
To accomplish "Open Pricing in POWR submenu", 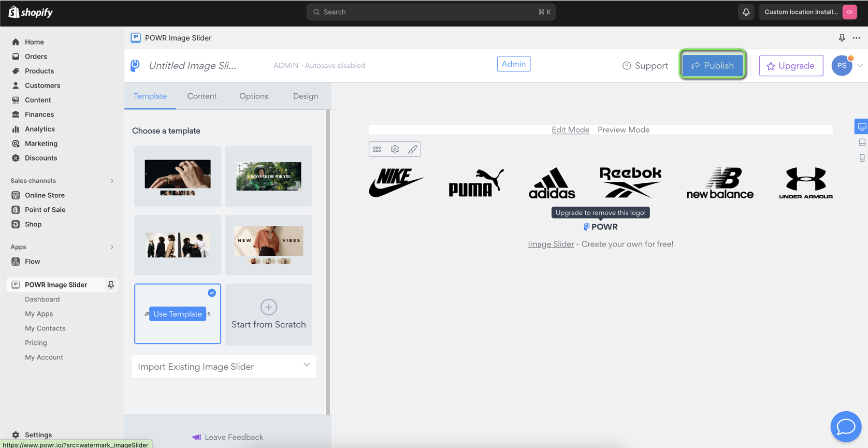I will click(36, 343).
